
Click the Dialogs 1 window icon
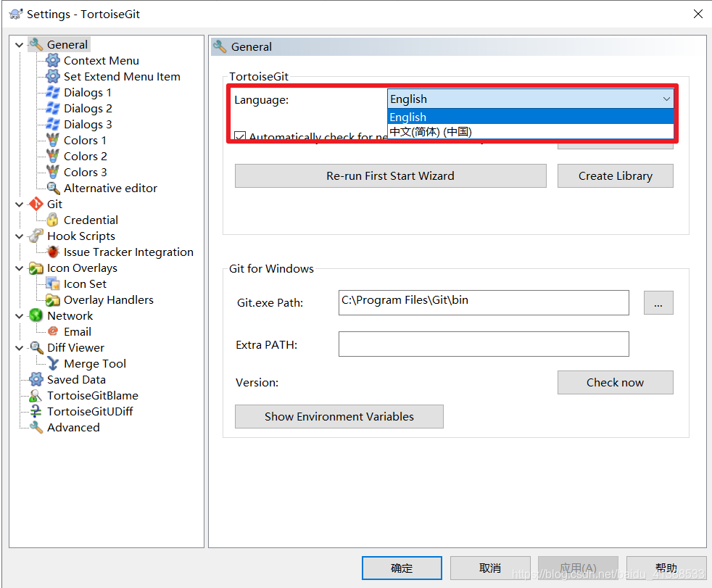tap(53, 92)
